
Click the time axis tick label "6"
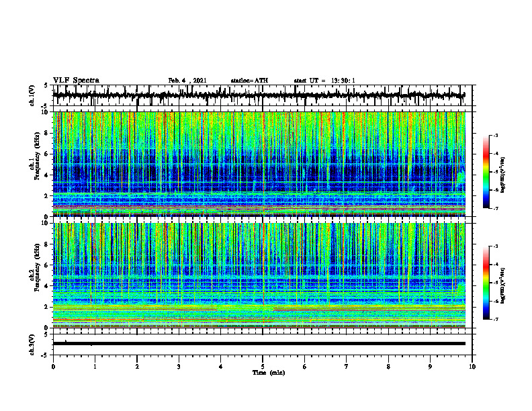pyautogui.click(x=305, y=367)
